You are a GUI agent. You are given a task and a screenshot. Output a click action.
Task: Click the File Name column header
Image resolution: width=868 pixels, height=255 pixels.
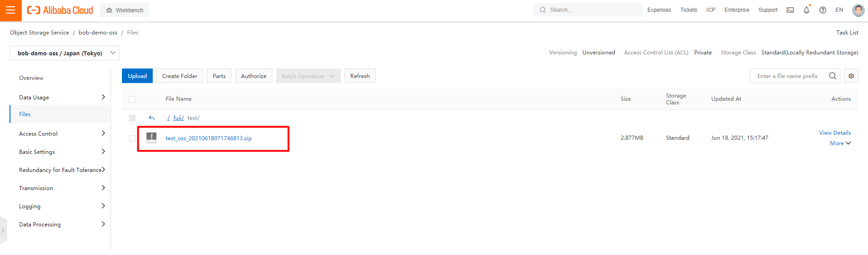click(179, 99)
